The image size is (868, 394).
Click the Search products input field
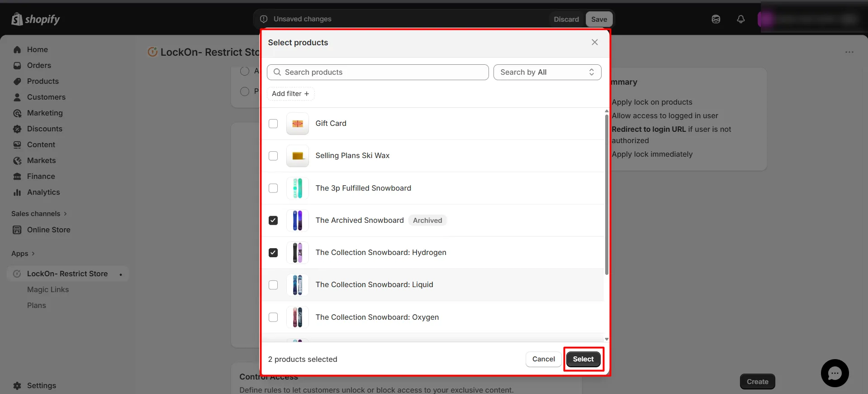(x=378, y=72)
